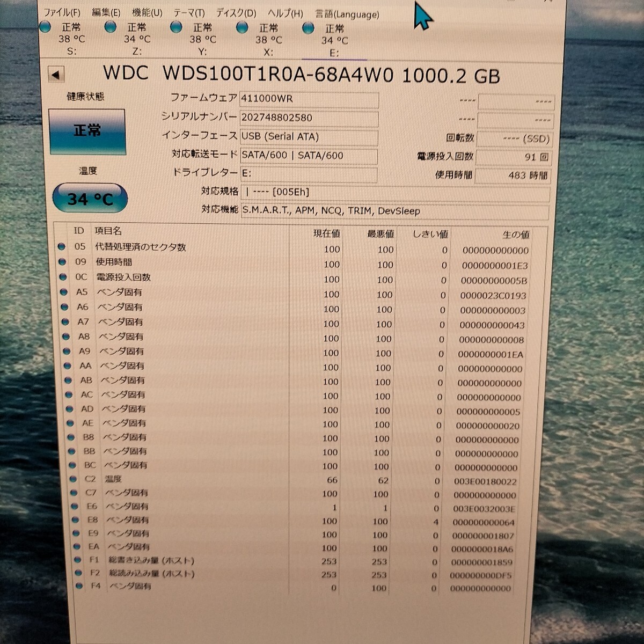The width and height of the screenshot is (644, 644).
Task: Click raw value 003E00180022
Action: [x=486, y=481]
